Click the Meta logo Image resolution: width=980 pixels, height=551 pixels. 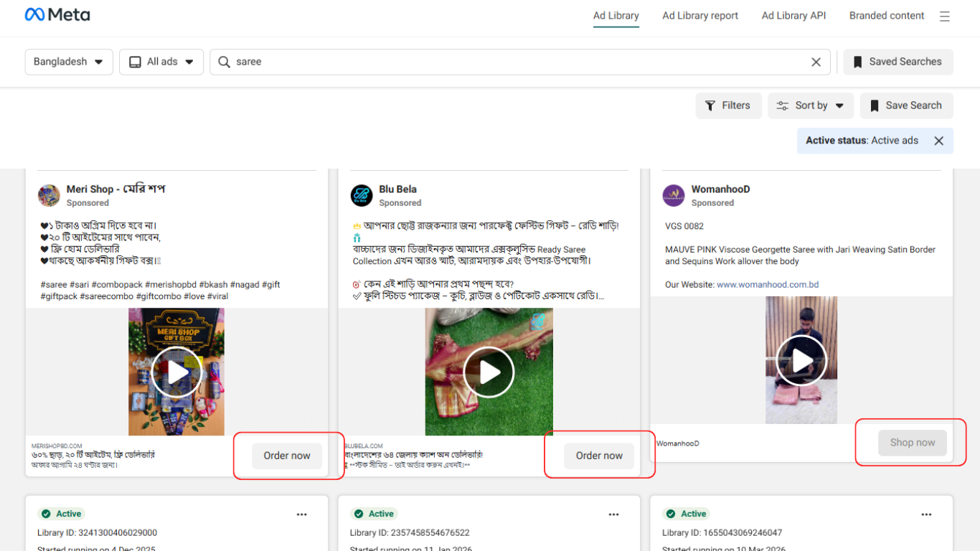(57, 15)
